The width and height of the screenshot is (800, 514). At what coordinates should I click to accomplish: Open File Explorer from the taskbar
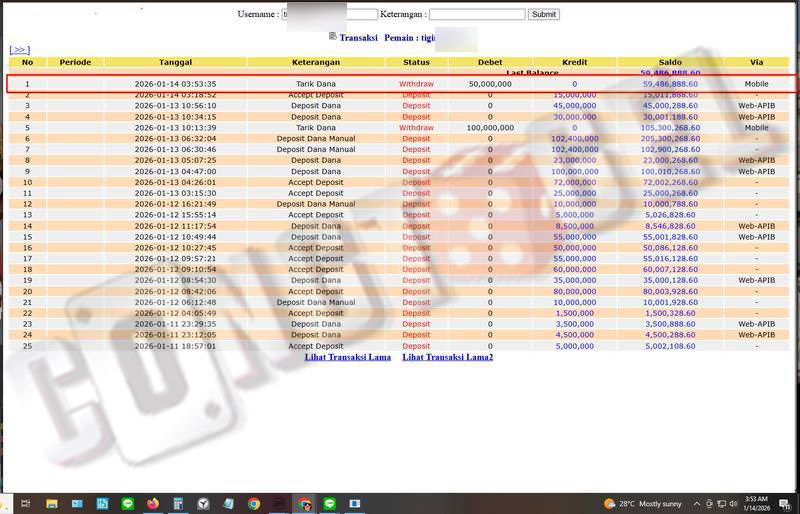pyautogui.click(x=51, y=504)
